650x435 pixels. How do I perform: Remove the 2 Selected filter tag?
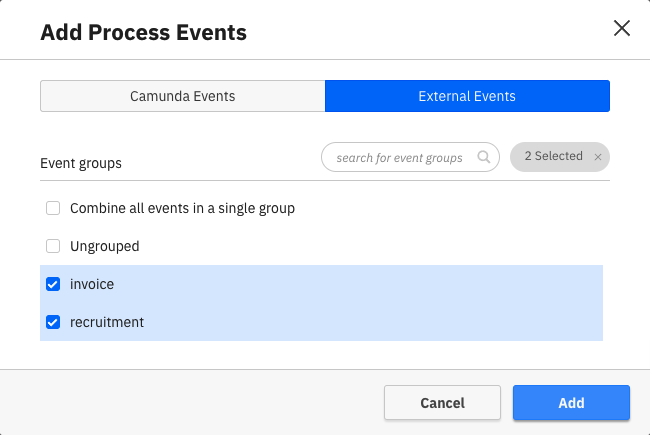click(x=598, y=157)
